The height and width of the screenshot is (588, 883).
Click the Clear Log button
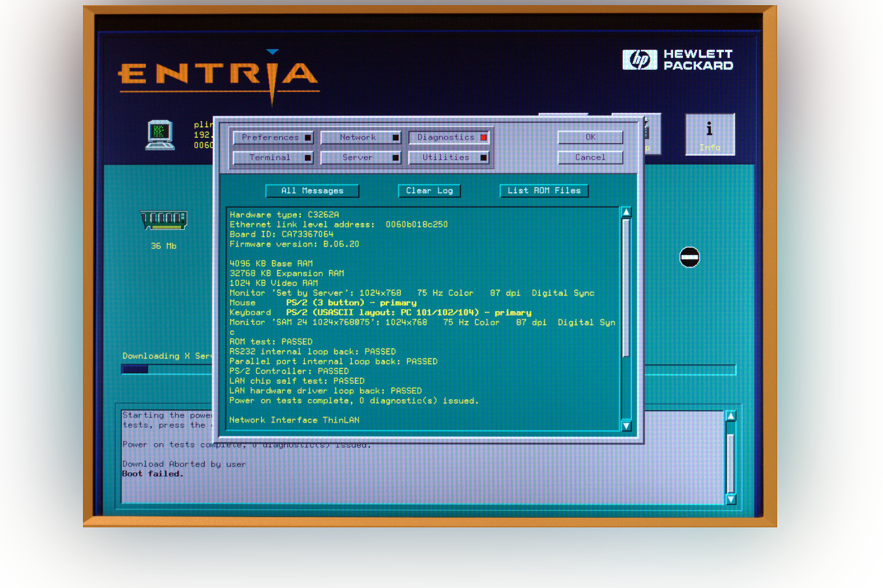tap(429, 190)
